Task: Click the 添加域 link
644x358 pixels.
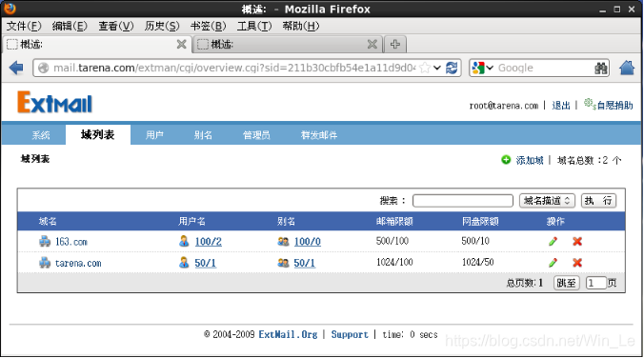Action: coord(530,160)
